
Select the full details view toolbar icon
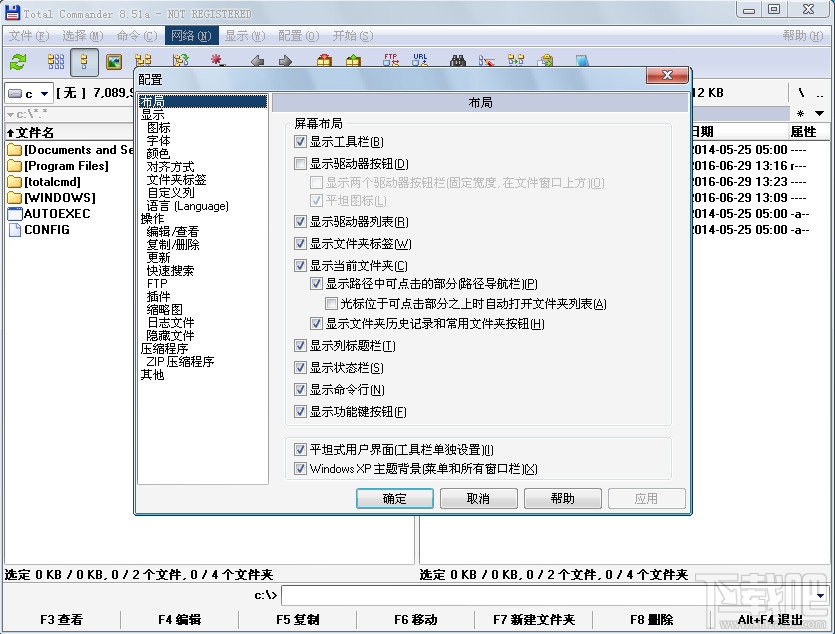click(x=84, y=62)
